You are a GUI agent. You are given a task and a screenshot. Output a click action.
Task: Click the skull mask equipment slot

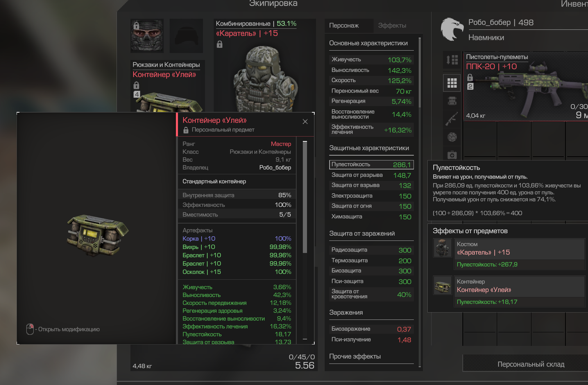point(147,36)
